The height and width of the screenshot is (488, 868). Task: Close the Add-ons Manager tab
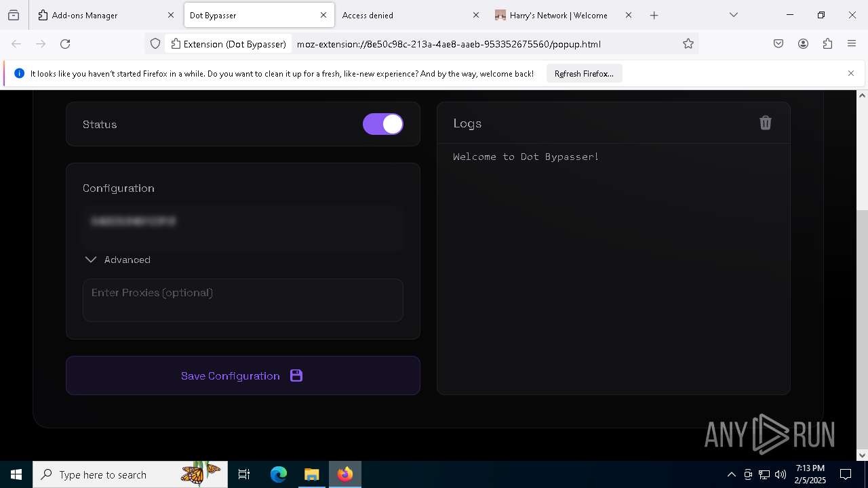coord(171,15)
